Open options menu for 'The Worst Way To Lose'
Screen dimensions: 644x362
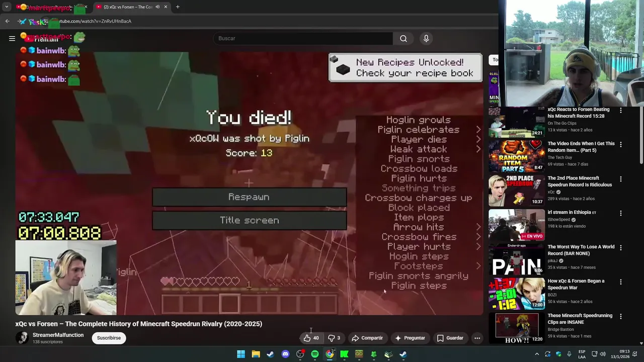(x=620, y=247)
